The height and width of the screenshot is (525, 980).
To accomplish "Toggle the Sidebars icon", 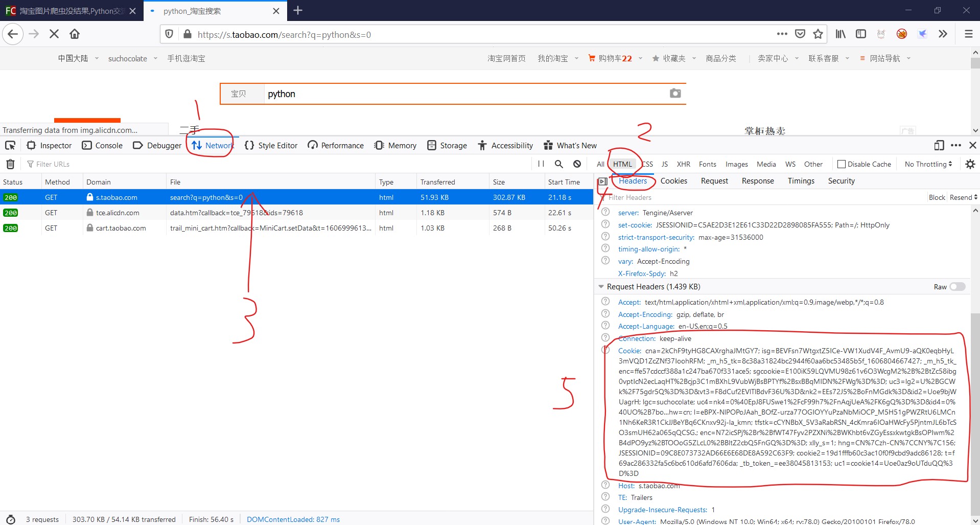I will point(861,34).
